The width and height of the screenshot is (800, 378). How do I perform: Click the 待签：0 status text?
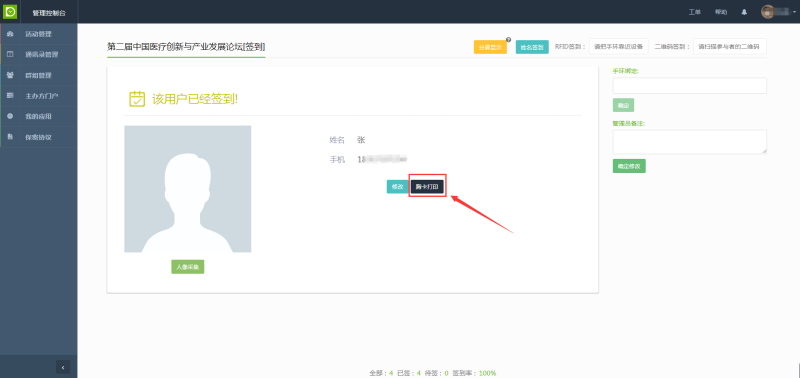436,373
